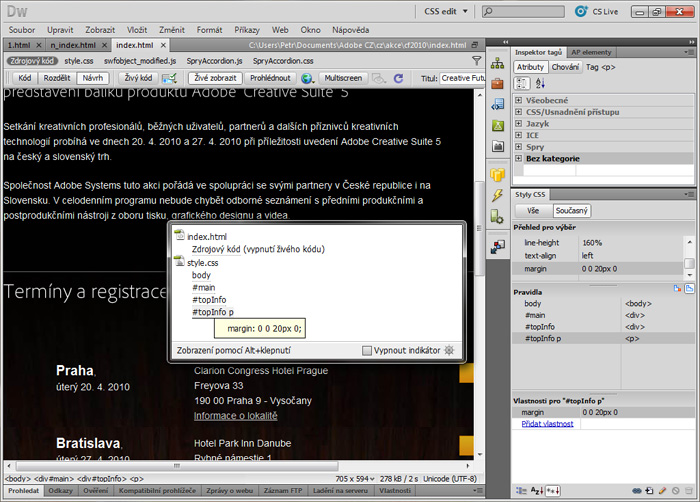Viewport: 700px width, 502px height.
Task: Switch to the n_index.html document tab
Action: [x=73, y=45]
